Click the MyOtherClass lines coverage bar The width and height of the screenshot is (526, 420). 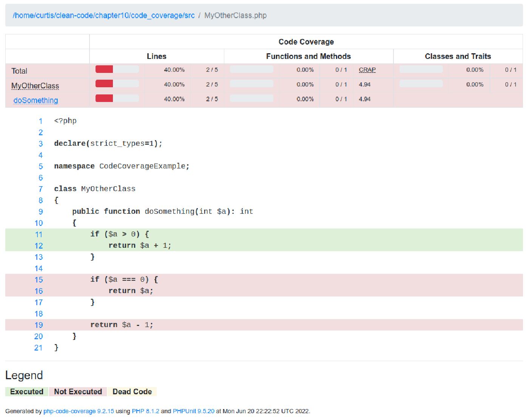coord(117,83)
